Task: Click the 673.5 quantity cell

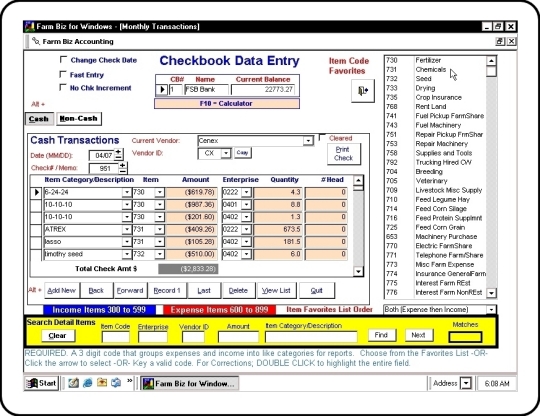Action: 278,229
